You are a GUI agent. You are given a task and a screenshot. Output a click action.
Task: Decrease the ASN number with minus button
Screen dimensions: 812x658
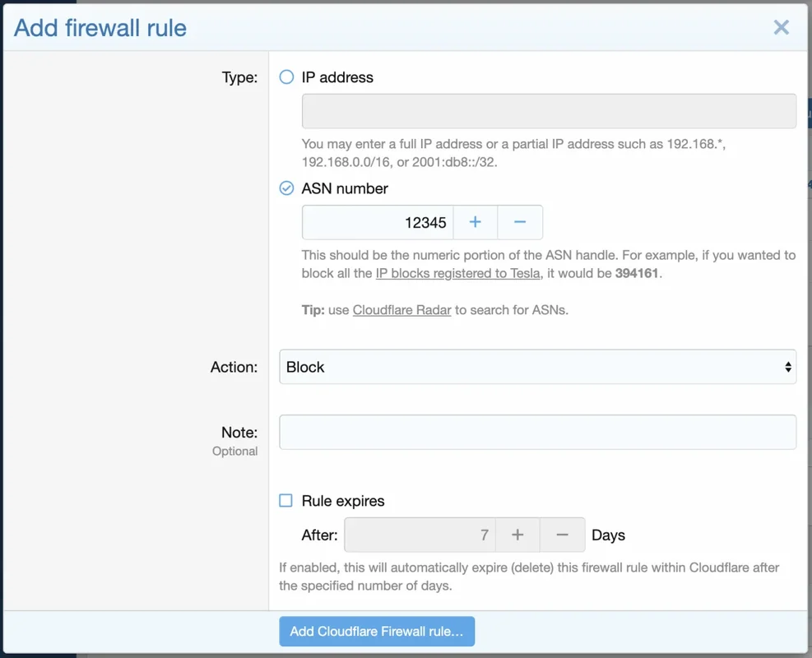pos(520,222)
